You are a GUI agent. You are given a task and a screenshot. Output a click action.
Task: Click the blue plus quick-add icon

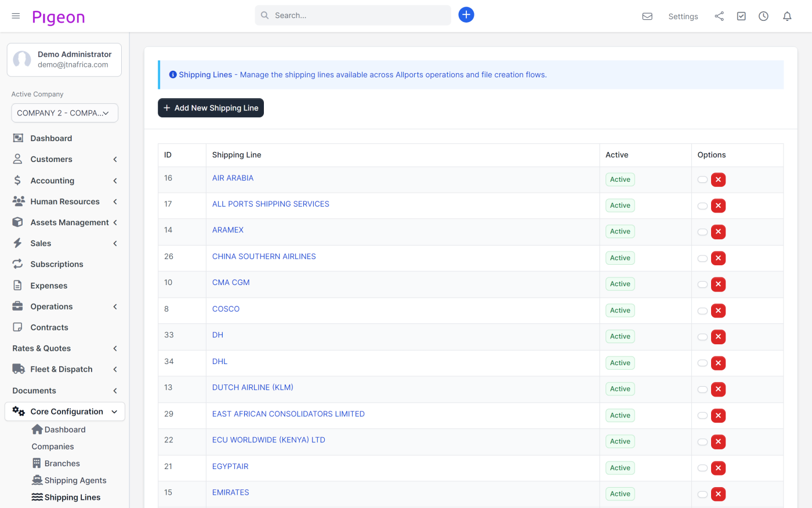(x=466, y=15)
